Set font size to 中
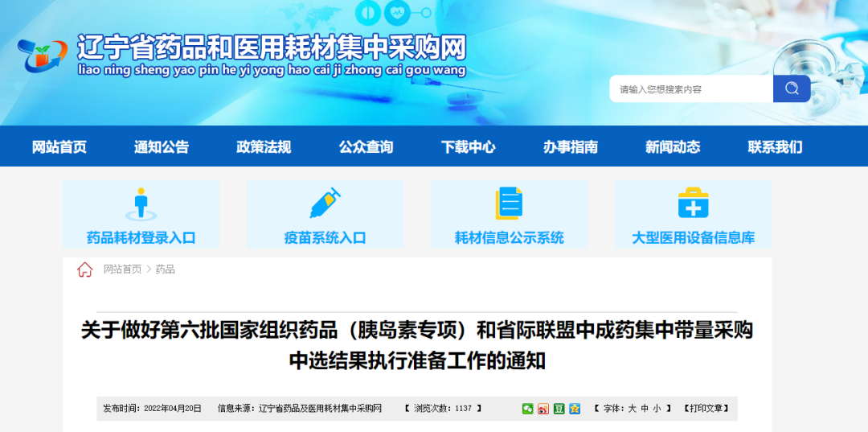The height and width of the screenshot is (432, 868). coord(644,409)
